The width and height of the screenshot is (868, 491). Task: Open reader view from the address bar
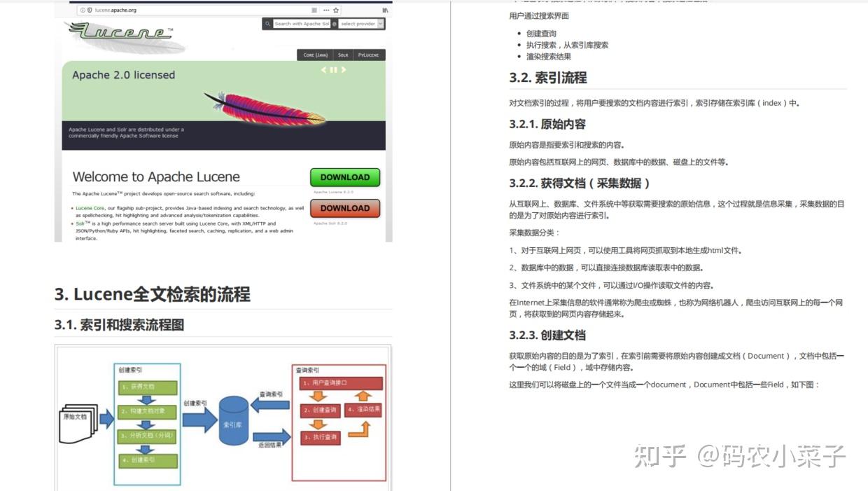coord(314,11)
